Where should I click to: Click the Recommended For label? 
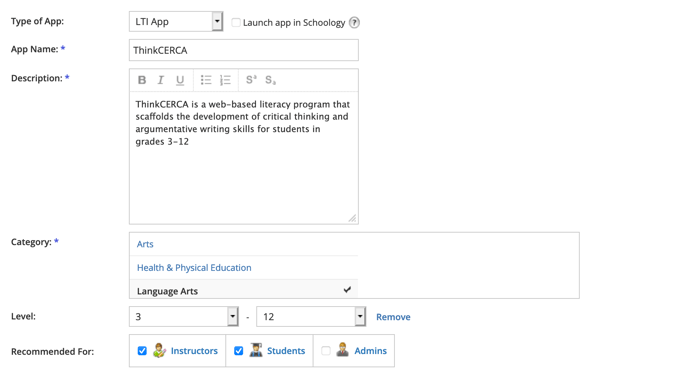pyautogui.click(x=52, y=351)
